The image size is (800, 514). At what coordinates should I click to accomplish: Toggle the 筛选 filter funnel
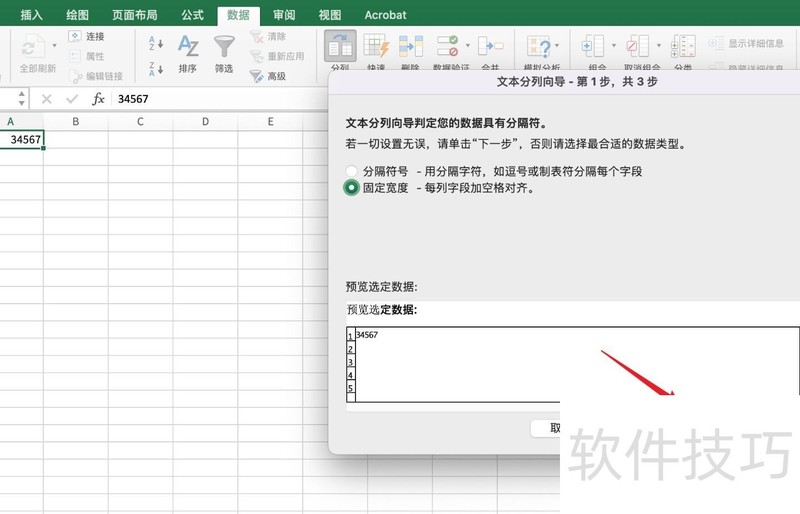224,53
